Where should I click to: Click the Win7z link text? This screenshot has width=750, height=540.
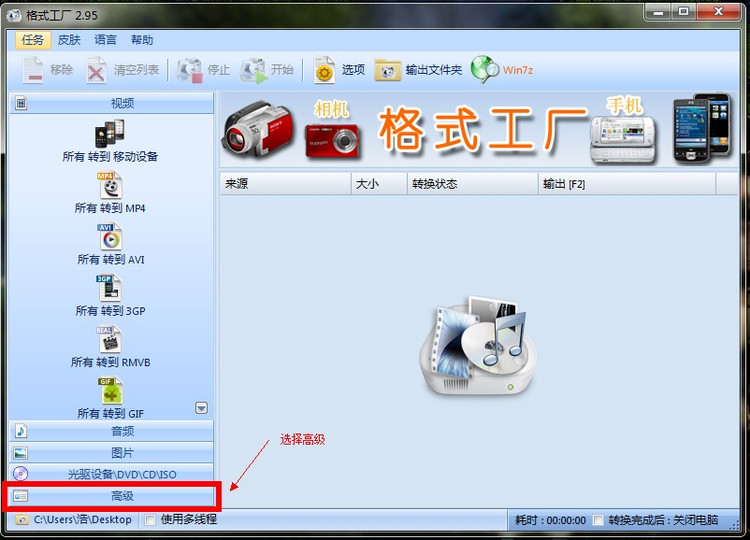click(x=518, y=70)
